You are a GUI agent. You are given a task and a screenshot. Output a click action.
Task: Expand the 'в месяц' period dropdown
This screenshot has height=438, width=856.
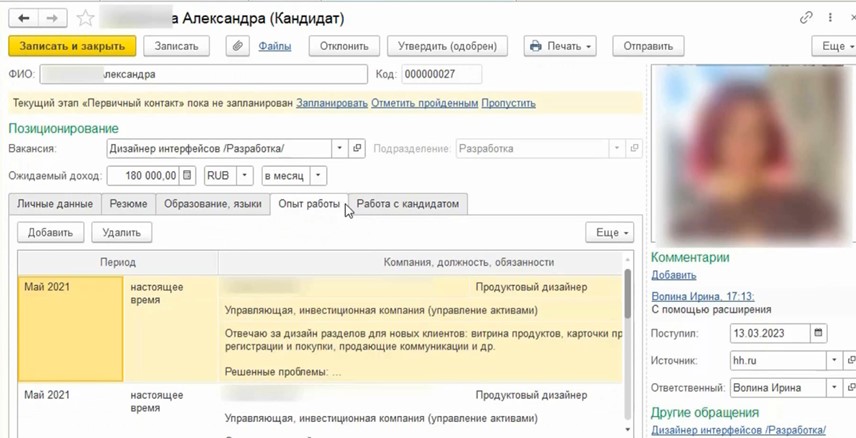[318, 176]
